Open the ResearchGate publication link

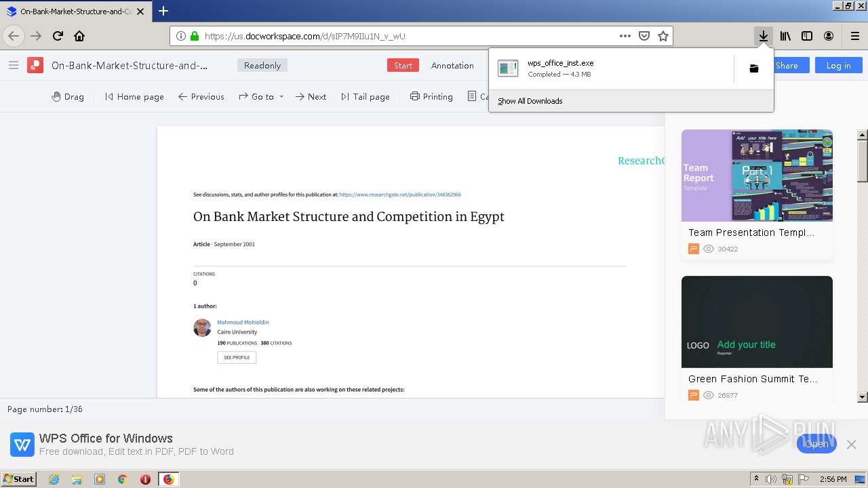point(400,195)
